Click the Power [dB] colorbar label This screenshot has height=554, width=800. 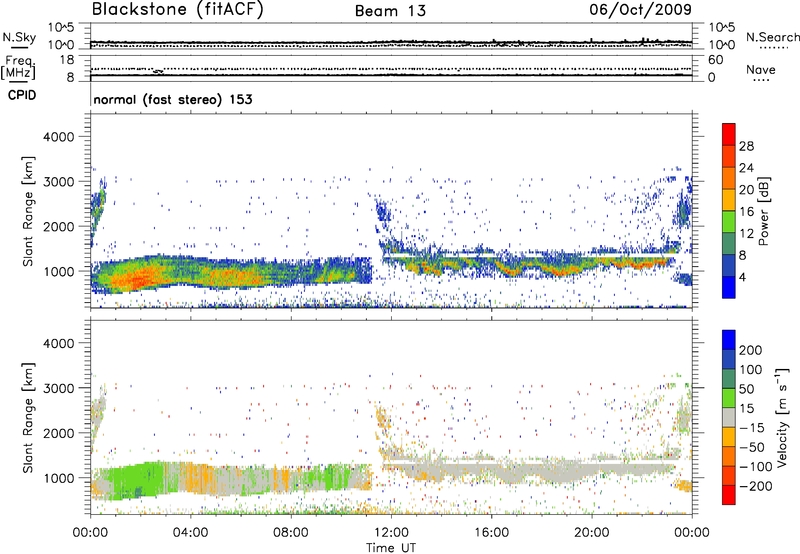pyautogui.click(x=763, y=211)
